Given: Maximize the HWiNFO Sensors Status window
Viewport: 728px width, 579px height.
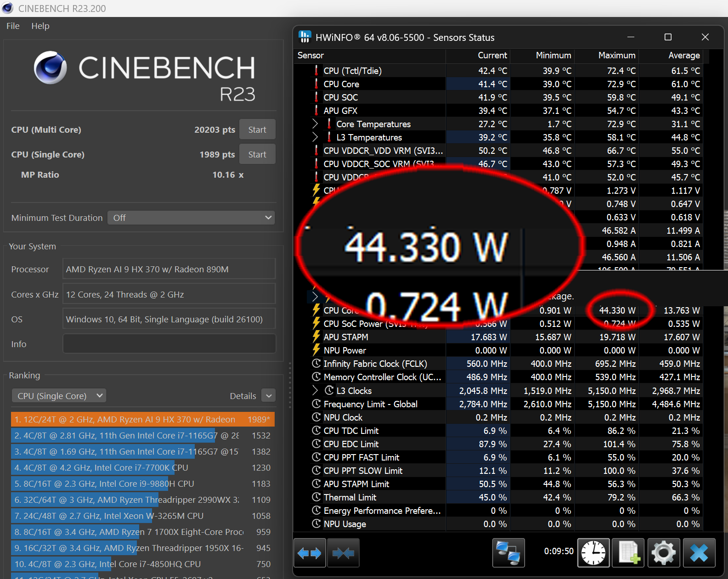Looking at the screenshot, I should pyautogui.click(x=668, y=37).
